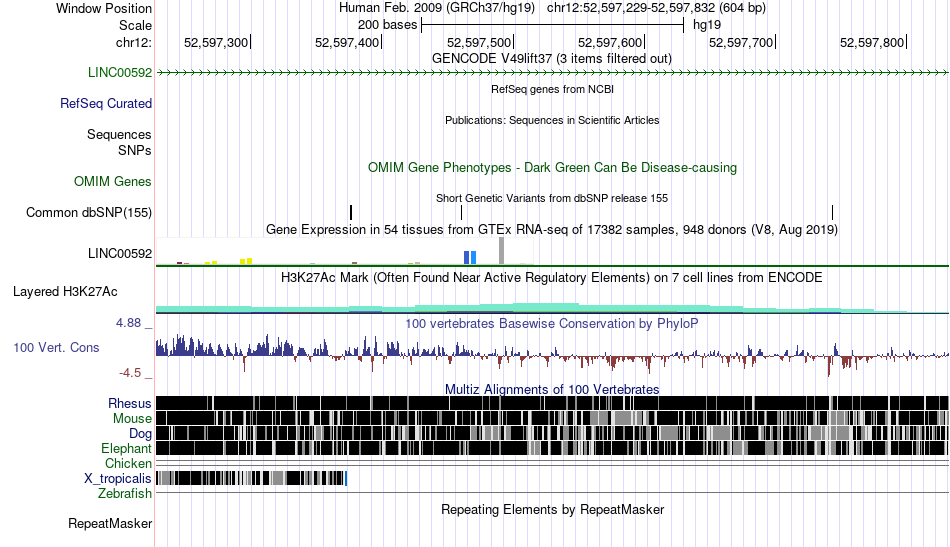Click the first dbSNP variant tick mark

(x=351, y=212)
